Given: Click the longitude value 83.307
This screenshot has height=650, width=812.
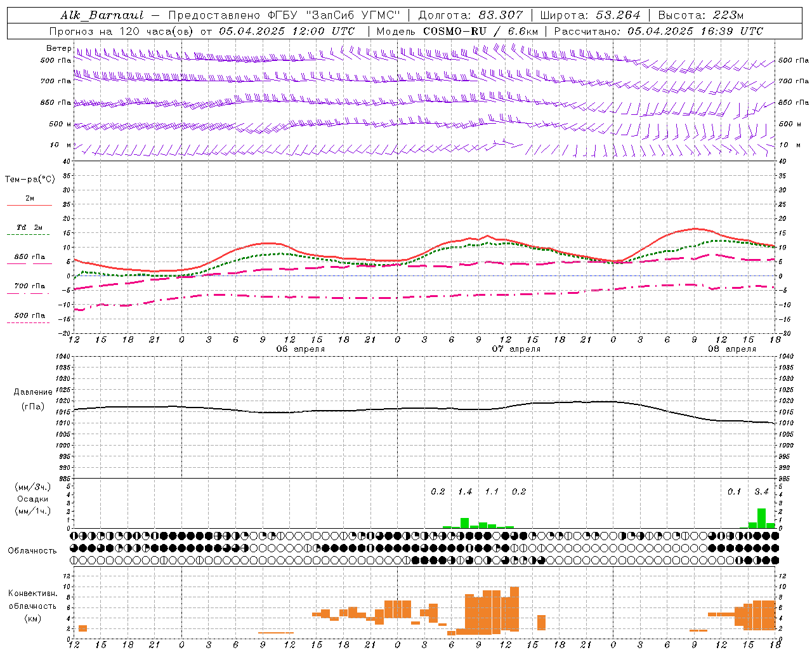Looking at the screenshot, I should (501, 15).
